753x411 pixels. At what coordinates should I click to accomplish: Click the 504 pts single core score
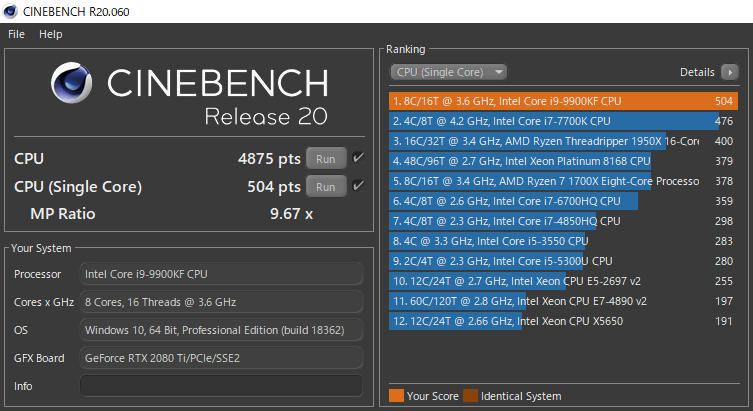[274, 186]
